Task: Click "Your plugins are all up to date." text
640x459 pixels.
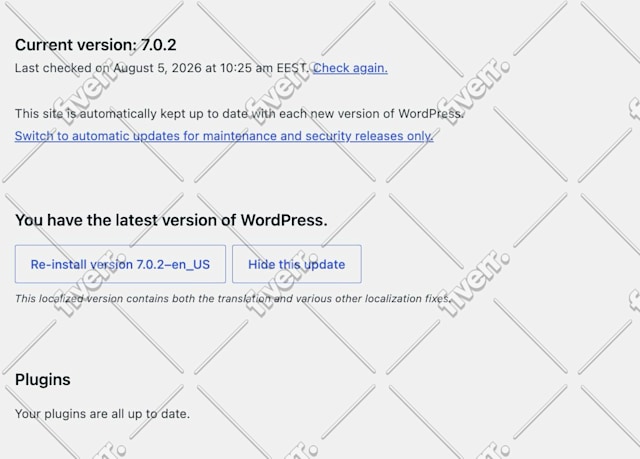Action: [102, 414]
